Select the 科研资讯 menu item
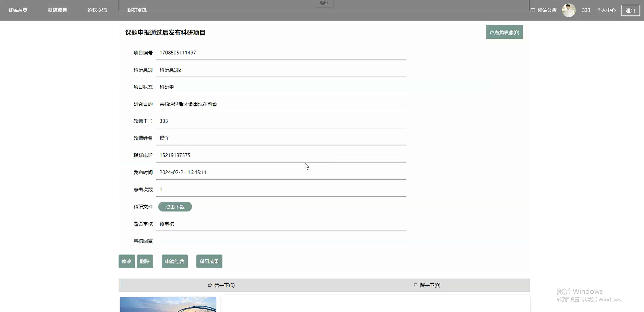Screen dimensions: 644x312 tap(137, 10)
